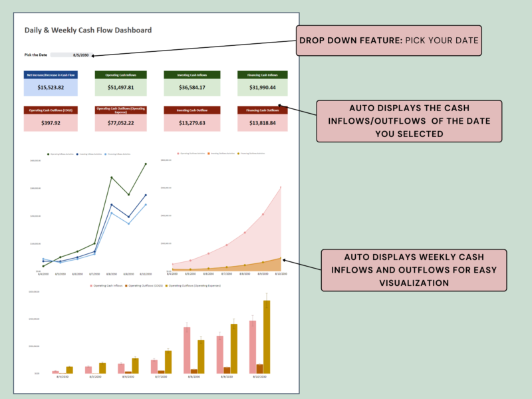Click the Operating Cash Outflows (Operating Expense) card header

pyautogui.click(x=121, y=110)
